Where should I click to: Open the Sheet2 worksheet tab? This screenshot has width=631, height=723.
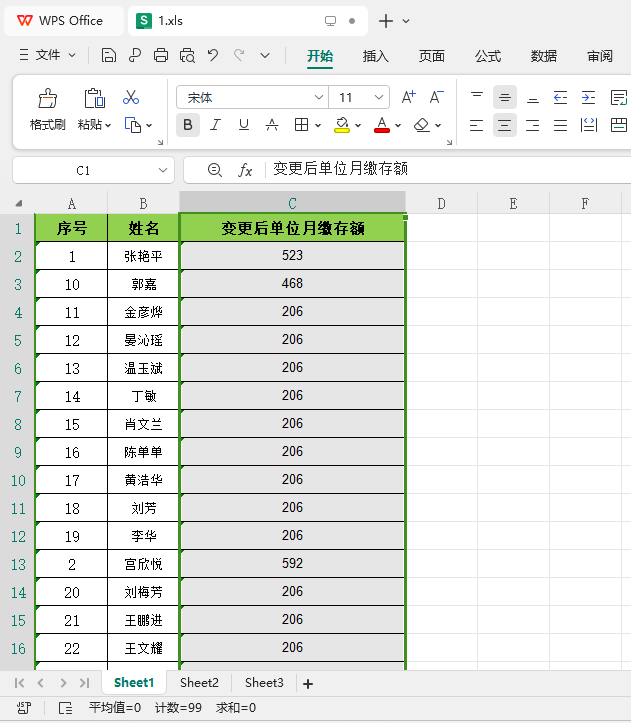coord(199,682)
